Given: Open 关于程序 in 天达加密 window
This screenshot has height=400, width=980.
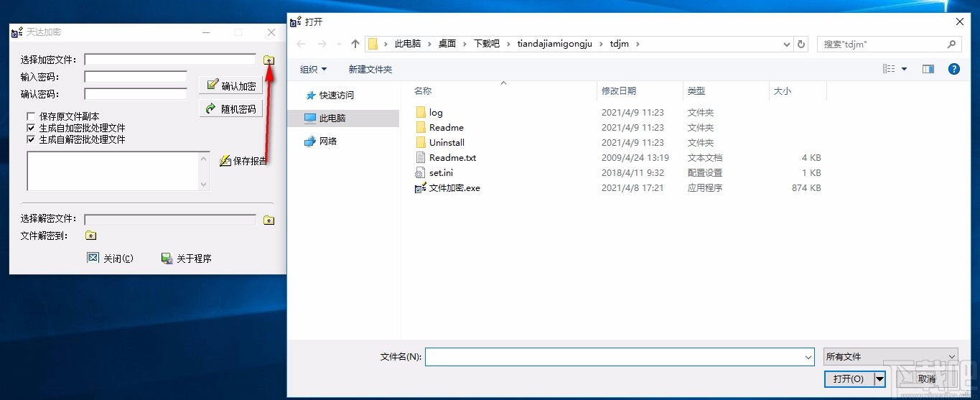Looking at the screenshot, I should pyautogui.click(x=186, y=259).
